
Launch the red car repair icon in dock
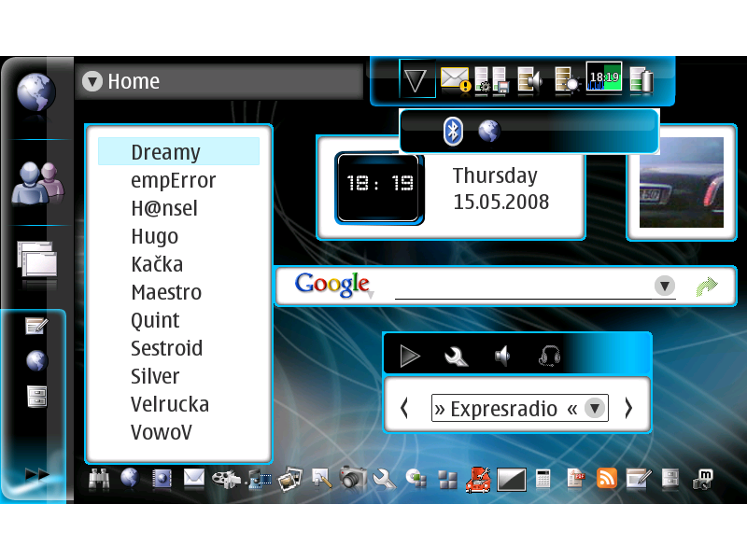(479, 479)
